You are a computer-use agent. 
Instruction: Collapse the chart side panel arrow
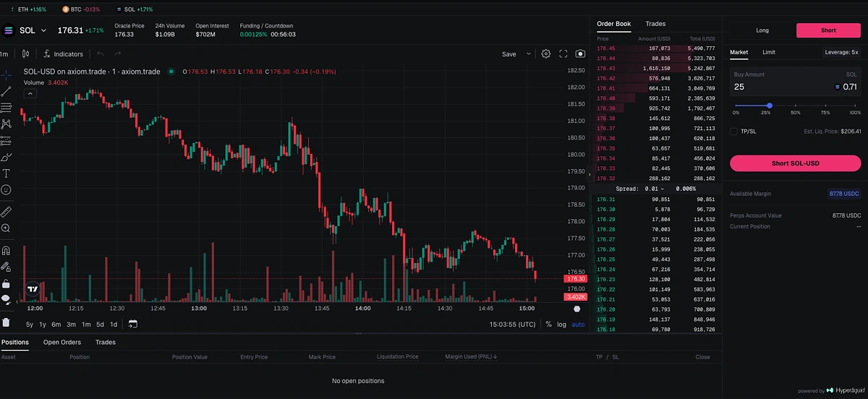590,175
